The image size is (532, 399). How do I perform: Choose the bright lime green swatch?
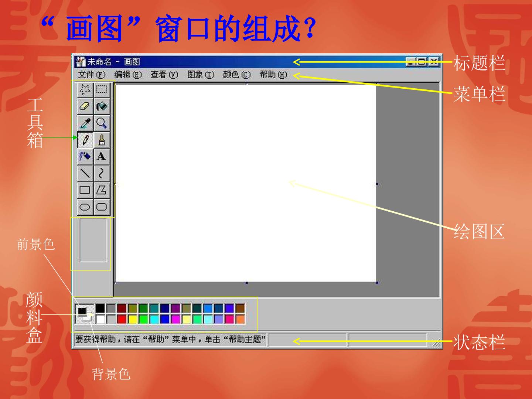point(143,319)
